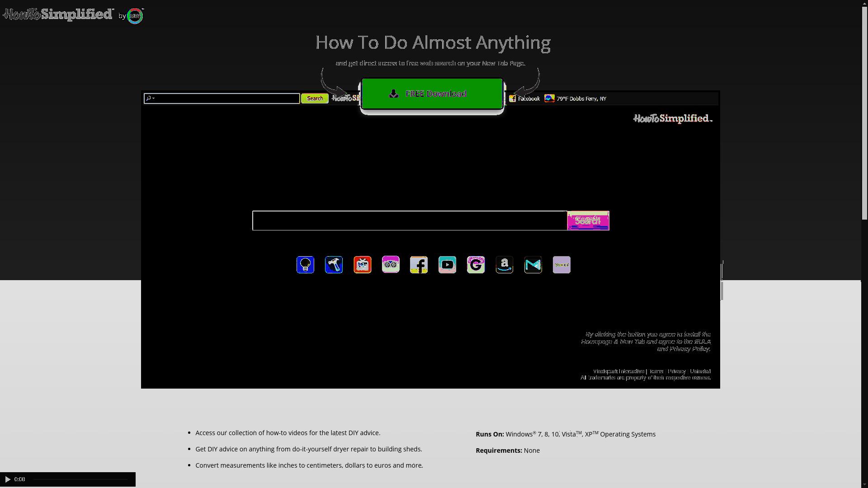Click the page vertical scrollbar thumb

(x=864, y=114)
